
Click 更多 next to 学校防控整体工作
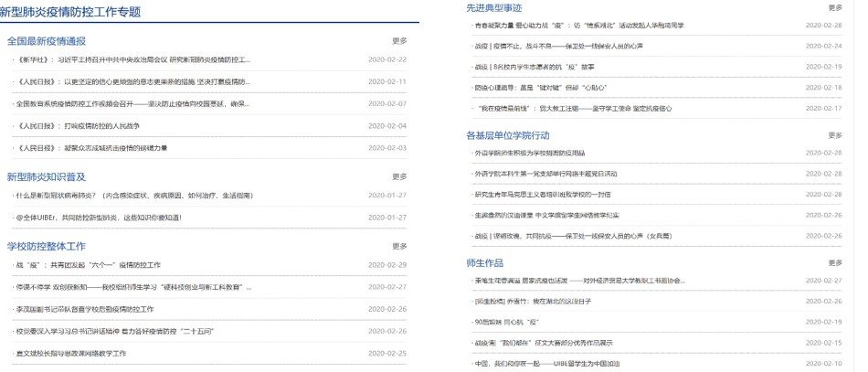tap(399, 246)
